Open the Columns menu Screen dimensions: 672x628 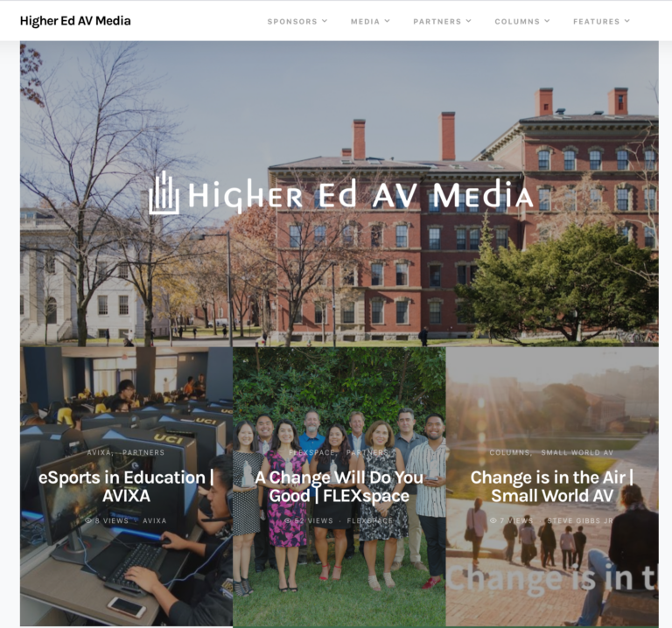(522, 21)
